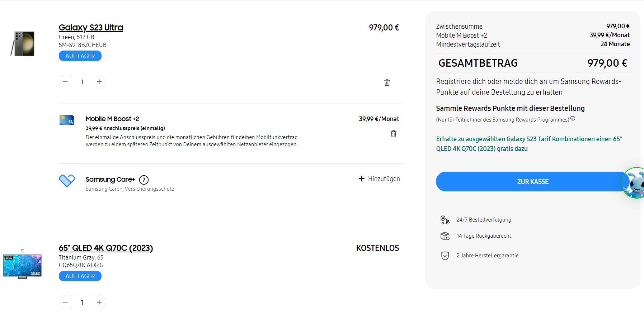Select the Mobile M Boost +2 title

pos(112,119)
